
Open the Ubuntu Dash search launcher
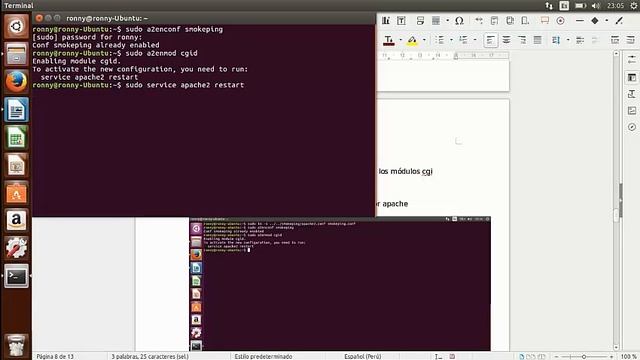(x=16, y=27)
